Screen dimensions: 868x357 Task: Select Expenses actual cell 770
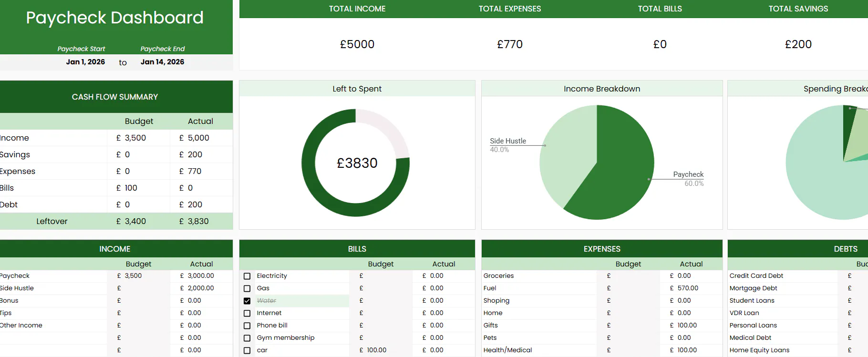tap(201, 171)
